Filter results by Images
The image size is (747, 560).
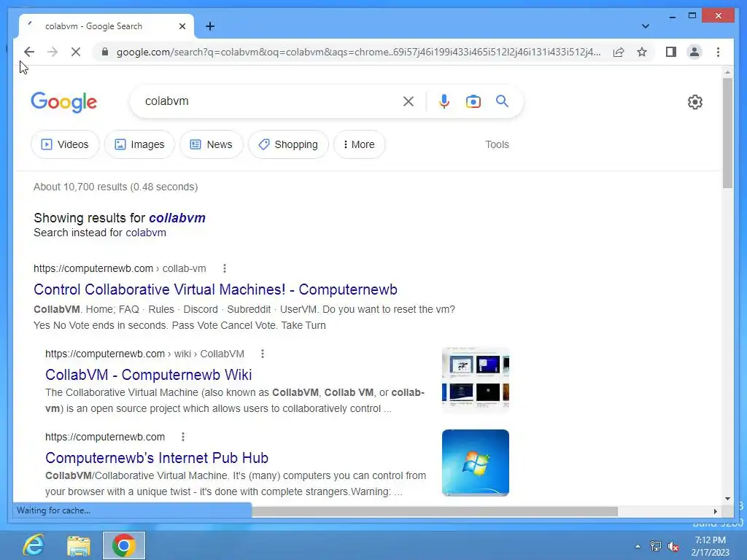tap(139, 144)
